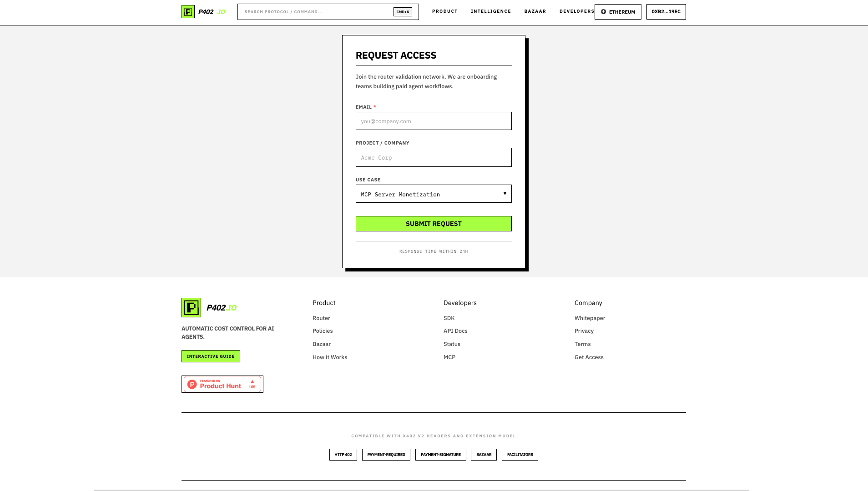This screenshot has width=868, height=491.
Task: Open the Developers navigation menu
Action: (577, 11)
